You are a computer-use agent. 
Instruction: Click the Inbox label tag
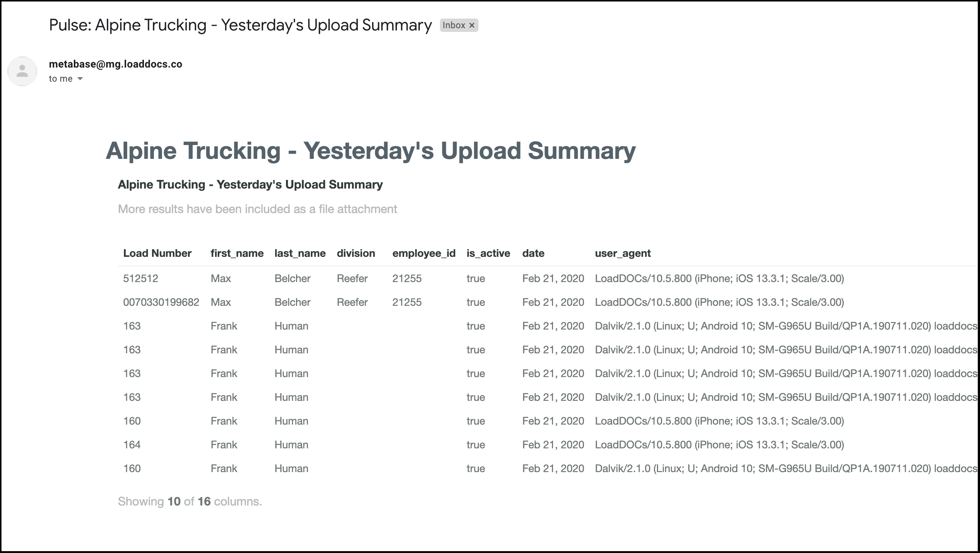pos(459,26)
